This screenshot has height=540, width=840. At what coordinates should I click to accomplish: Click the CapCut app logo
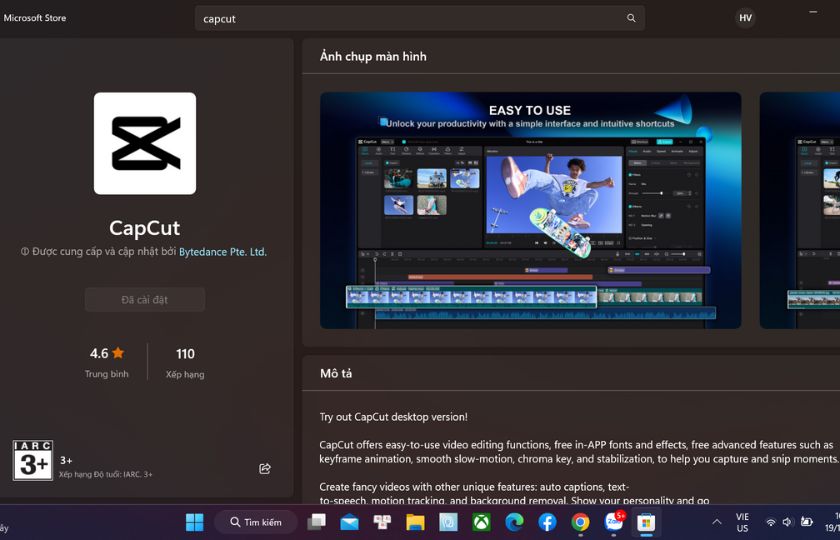(145, 144)
